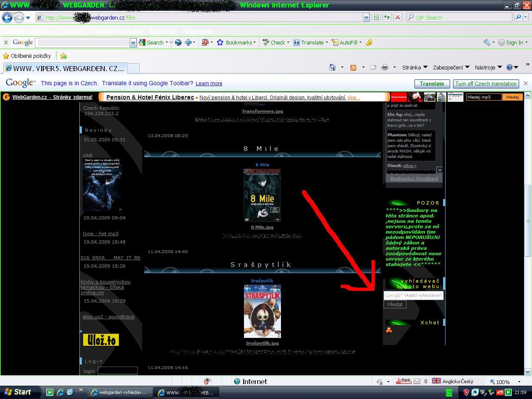Open a new blank tab
The height and width of the screenshot is (399, 532).
(133, 68)
